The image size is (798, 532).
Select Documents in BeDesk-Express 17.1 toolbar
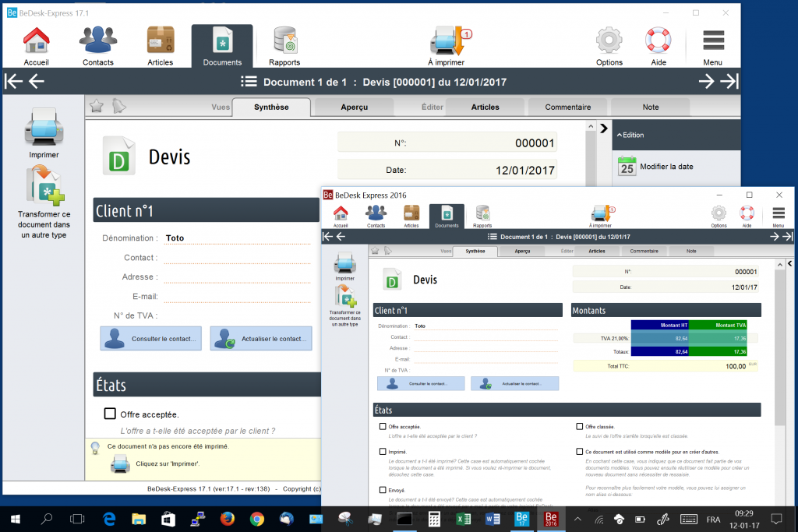point(222,46)
